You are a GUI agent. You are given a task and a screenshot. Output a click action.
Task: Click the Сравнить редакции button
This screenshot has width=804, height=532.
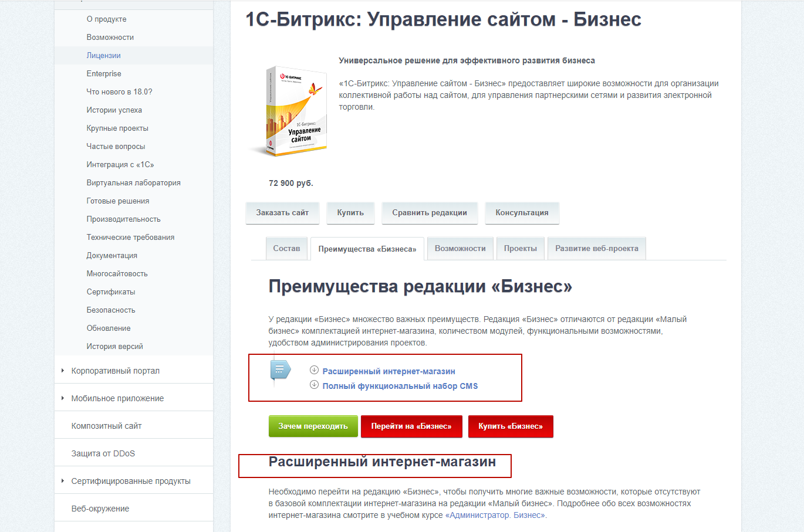point(430,213)
